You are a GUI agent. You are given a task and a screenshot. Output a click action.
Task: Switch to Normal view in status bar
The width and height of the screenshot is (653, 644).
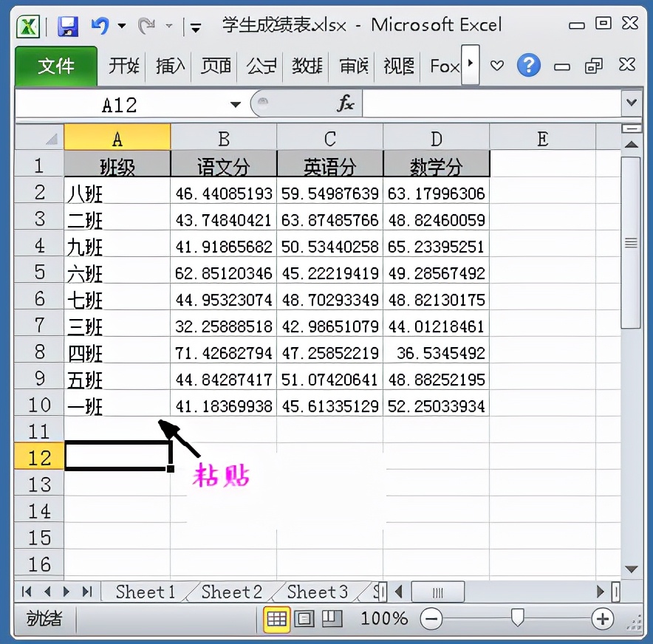tap(276, 620)
